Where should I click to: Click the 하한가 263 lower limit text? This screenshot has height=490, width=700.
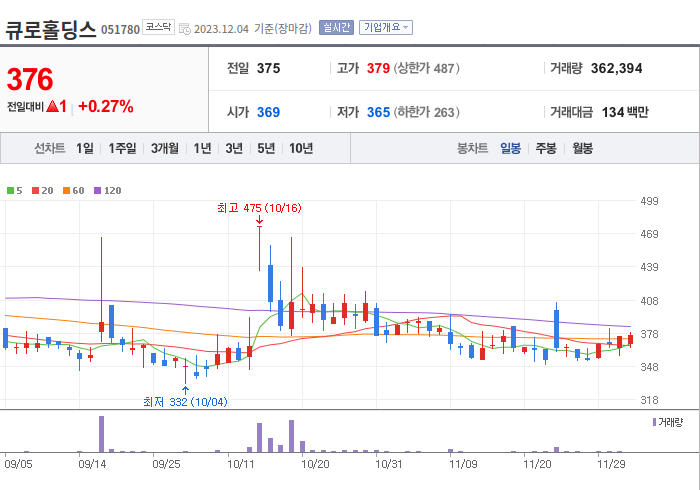click(x=426, y=112)
